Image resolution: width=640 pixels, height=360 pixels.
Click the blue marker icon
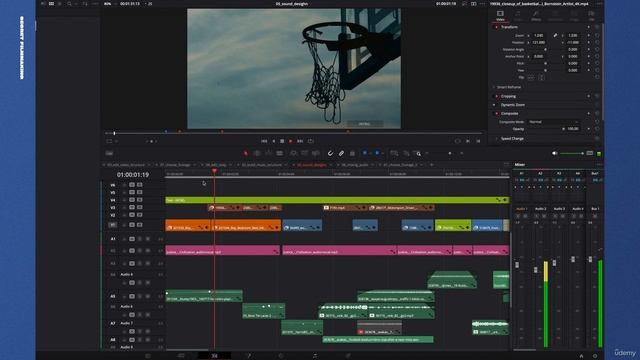(377, 153)
